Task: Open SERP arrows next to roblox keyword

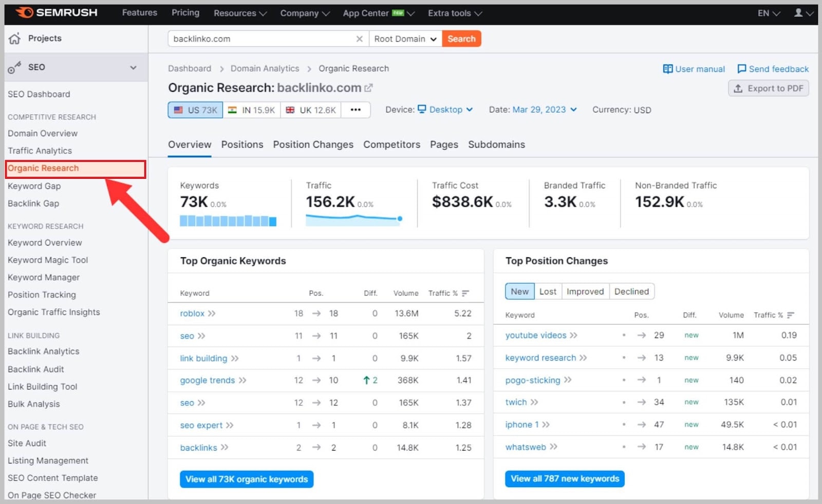Action: 212,313
